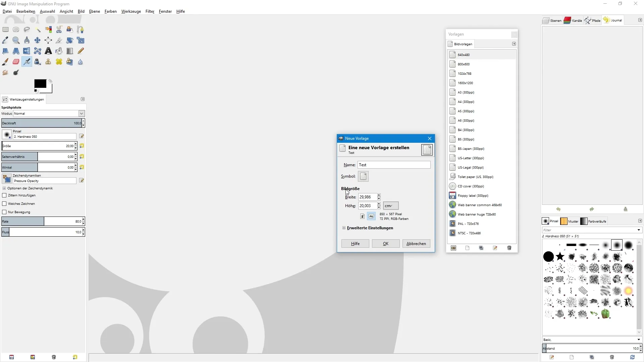644x362 pixels.
Task: Enable the Nur Bewegung checkbox
Action: (4, 212)
